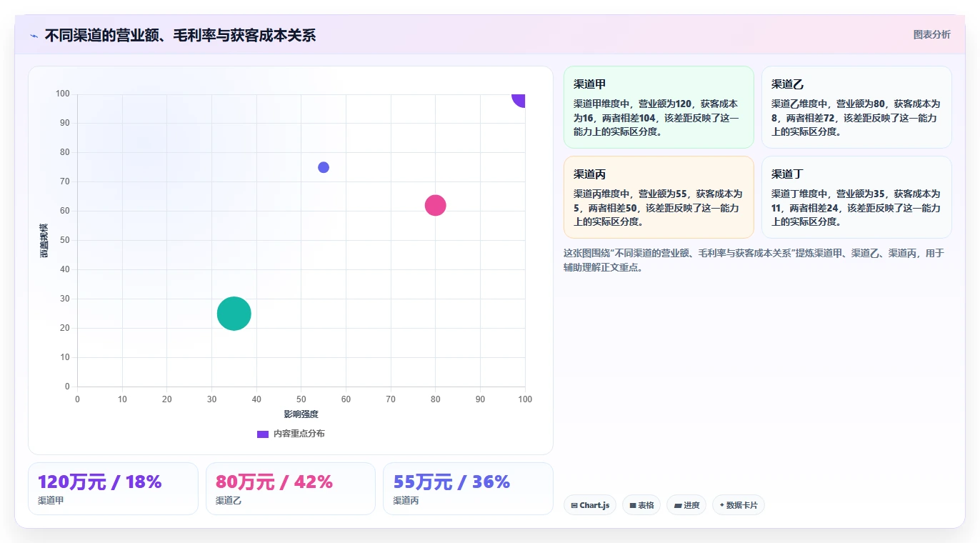Toggle the 内容重点分布 legend item
This screenshot has width=980, height=543.
(x=291, y=434)
